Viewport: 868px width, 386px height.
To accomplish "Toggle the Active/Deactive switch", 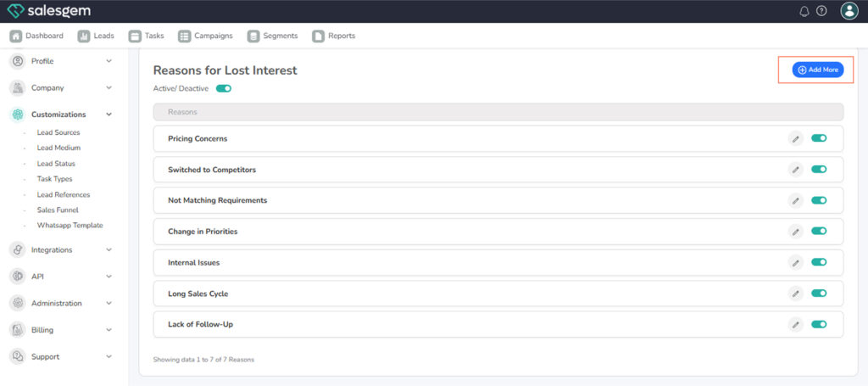I will click(x=224, y=88).
